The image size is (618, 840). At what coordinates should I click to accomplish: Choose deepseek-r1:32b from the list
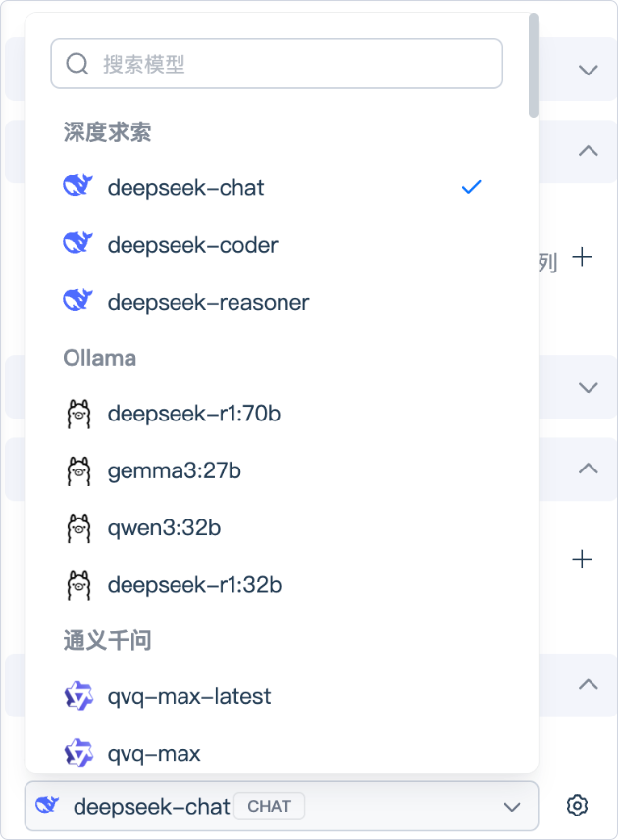[x=194, y=585]
